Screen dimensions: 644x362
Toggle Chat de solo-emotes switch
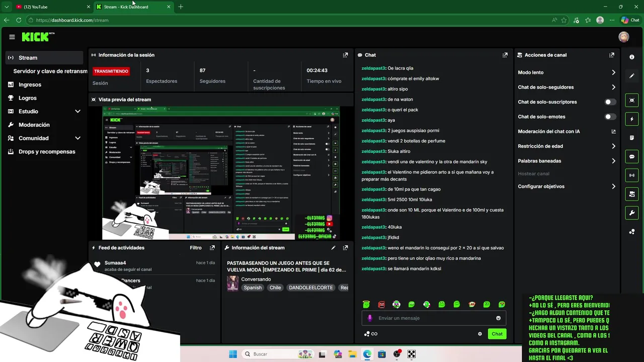pyautogui.click(x=610, y=117)
